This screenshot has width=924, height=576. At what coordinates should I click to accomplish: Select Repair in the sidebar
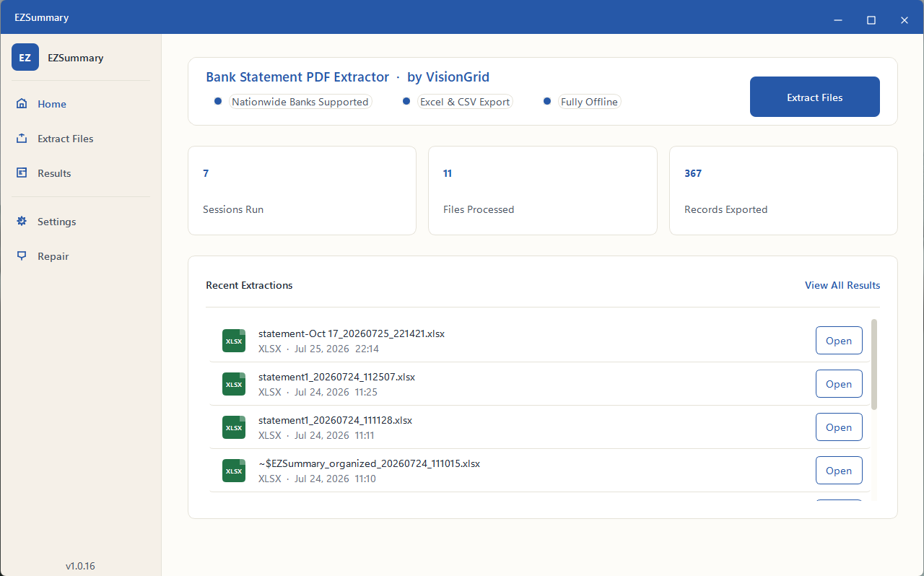(81, 256)
